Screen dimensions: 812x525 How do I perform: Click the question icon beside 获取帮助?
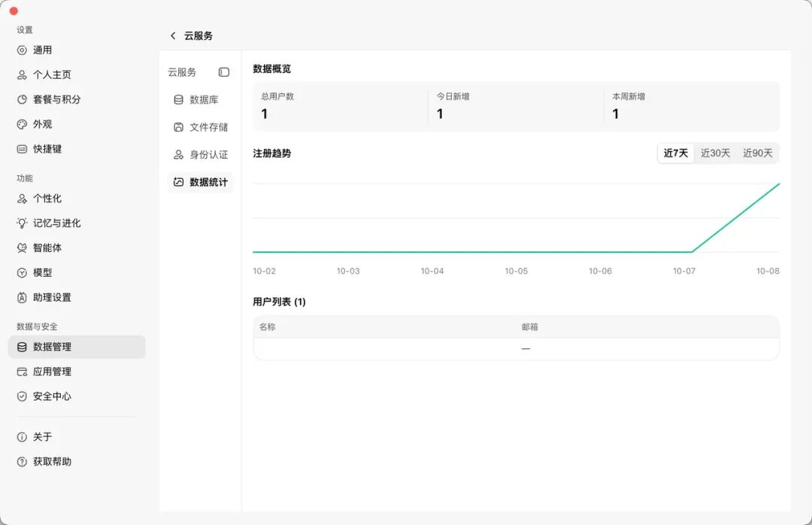click(x=22, y=462)
